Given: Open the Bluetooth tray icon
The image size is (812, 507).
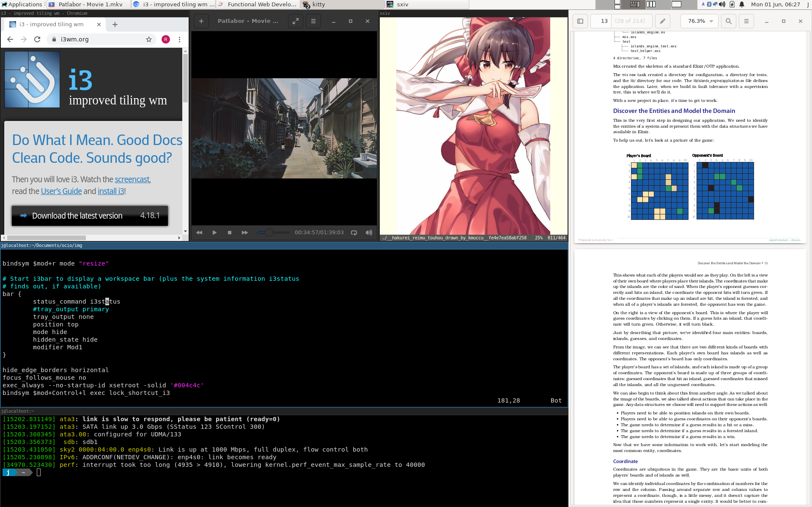Looking at the screenshot, I should [x=709, y=4].
